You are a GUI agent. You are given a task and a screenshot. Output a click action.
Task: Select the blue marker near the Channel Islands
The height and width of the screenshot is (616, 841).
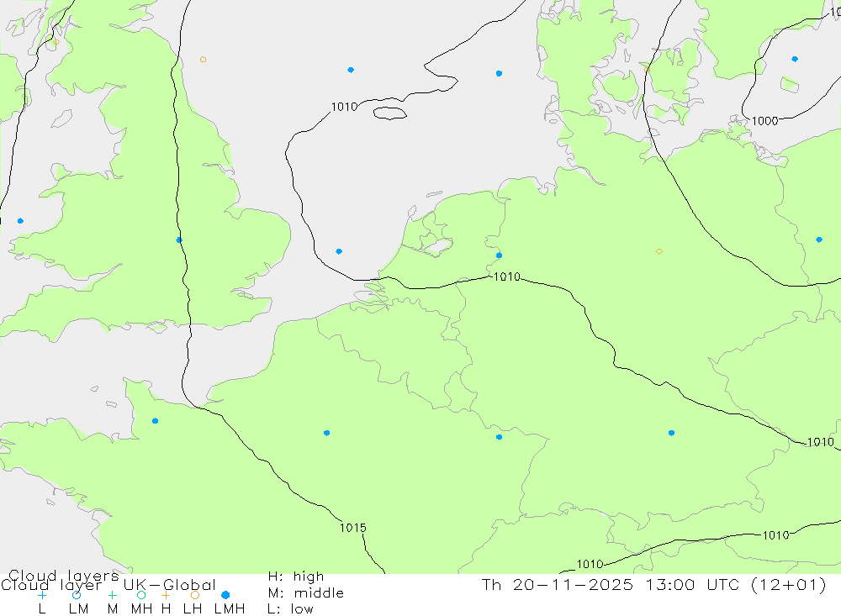coord(155,421)
